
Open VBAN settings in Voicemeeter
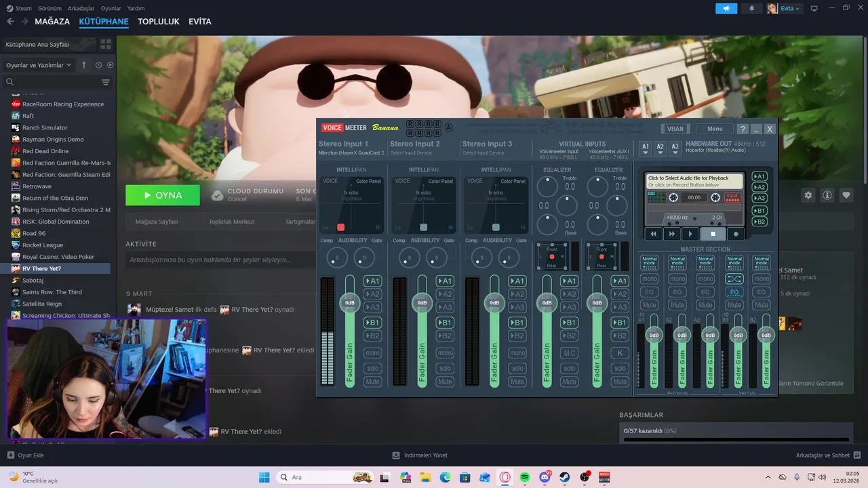coord(675,129)
